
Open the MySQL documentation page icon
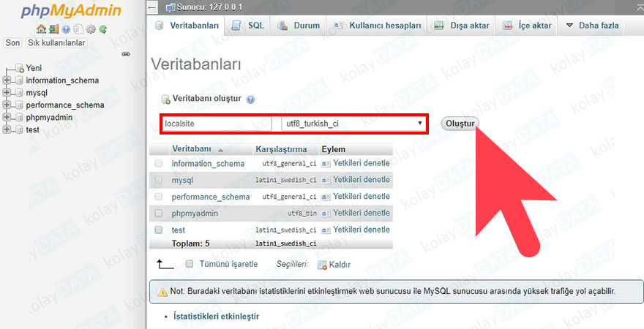click(78, 29)
